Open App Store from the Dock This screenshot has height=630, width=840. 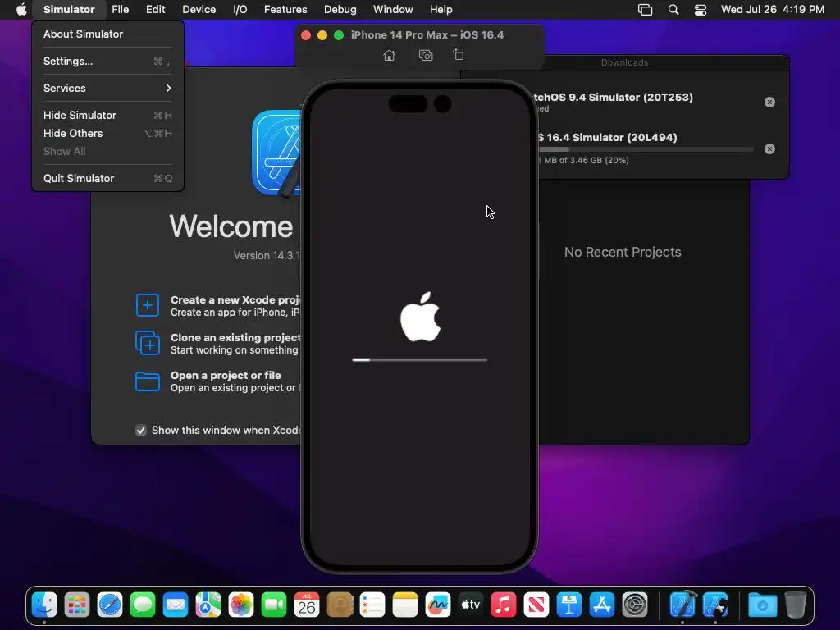(602, 605)
